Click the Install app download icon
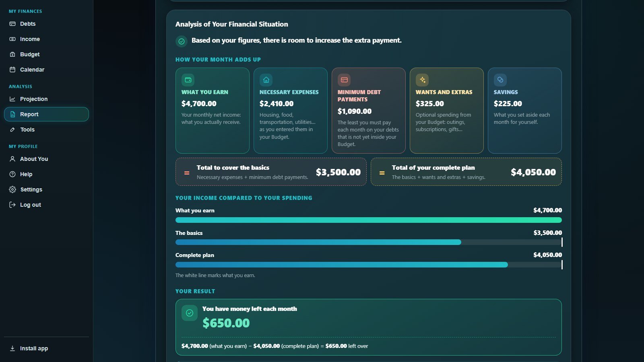644x362 pixels. pos(12,348)
